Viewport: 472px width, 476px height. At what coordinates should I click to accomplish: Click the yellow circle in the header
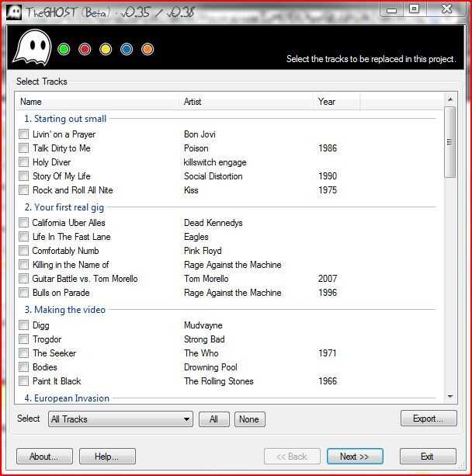pyautogui.click(x=106, y=49)
